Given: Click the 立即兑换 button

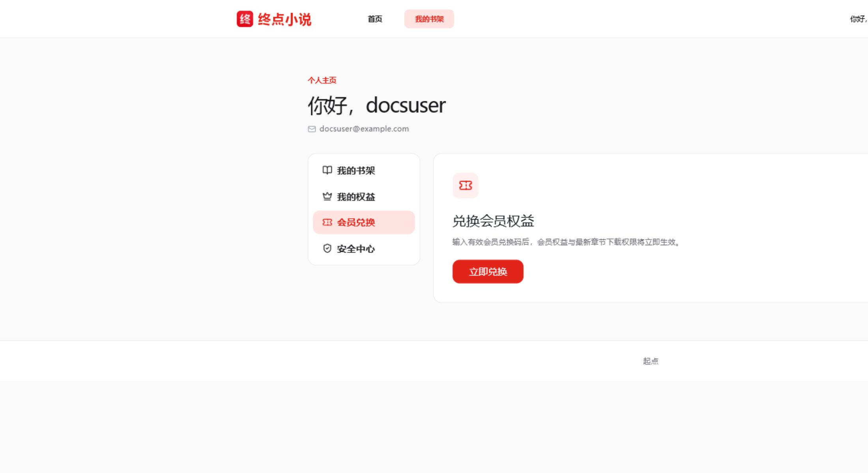Looking at the screenshot, I should [488, 272].
